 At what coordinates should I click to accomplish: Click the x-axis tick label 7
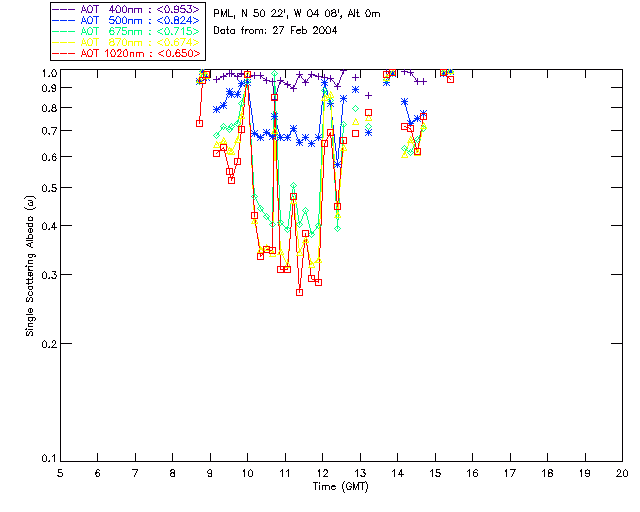click(135, 473)
